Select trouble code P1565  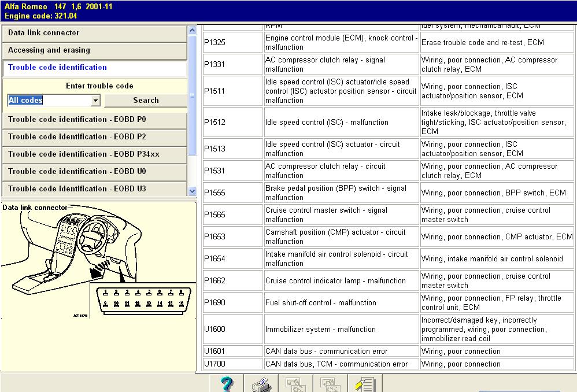pyautogui.click(x=232, y=215)
